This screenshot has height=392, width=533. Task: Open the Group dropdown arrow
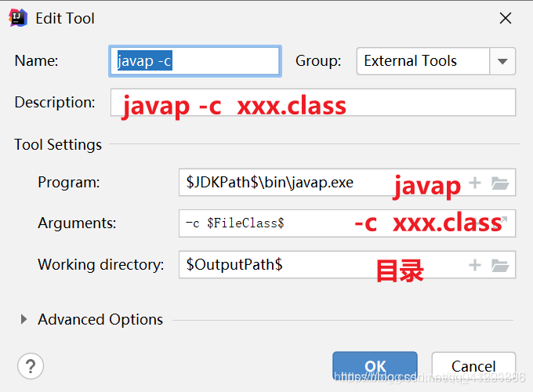tap(502, 61)
